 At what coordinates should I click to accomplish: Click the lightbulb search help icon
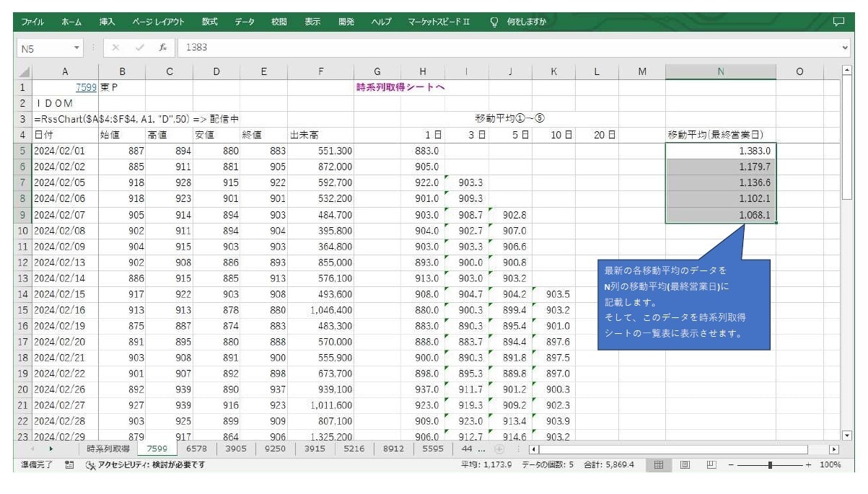[x=494, y=22]
